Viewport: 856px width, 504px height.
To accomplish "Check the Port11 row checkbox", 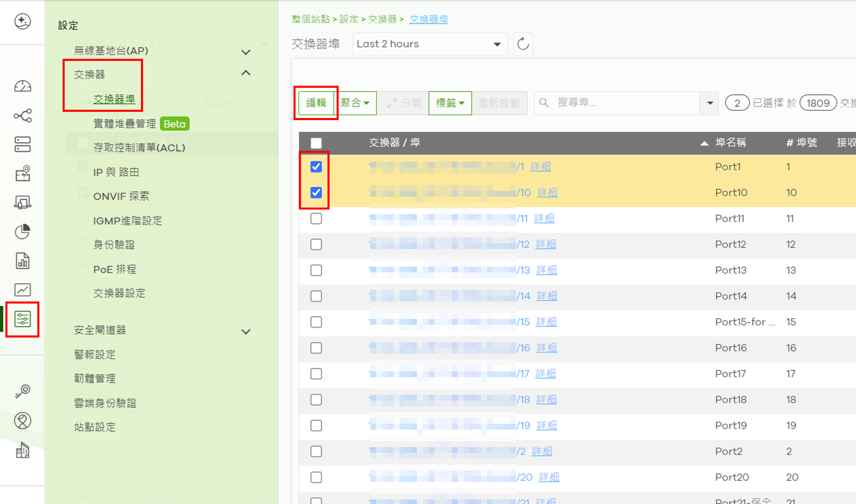I will pyautogui.click(x=316, y=219).
